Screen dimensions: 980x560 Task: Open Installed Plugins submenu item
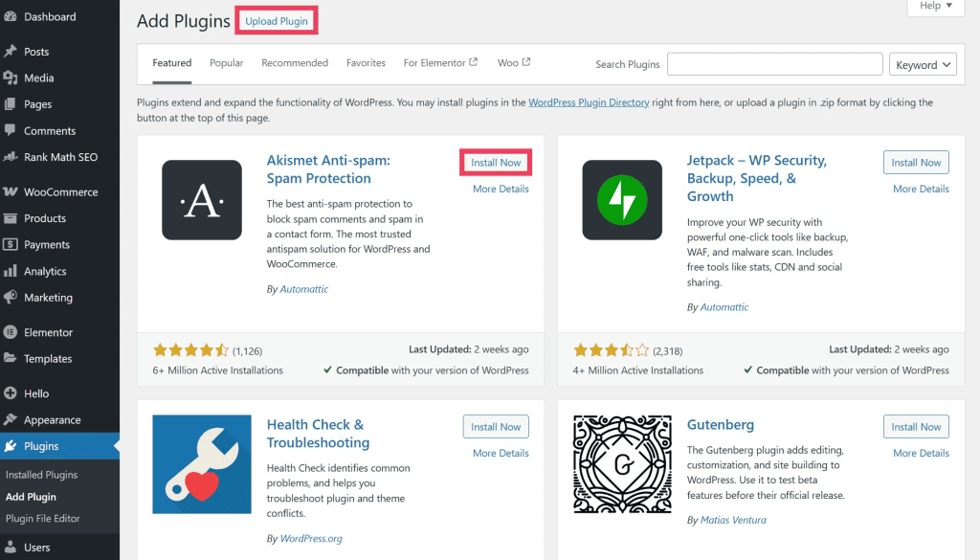[41, 475]
